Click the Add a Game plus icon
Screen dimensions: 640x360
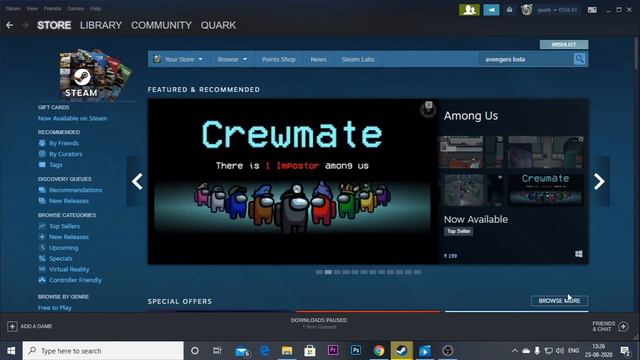pyautogui.click(x=12, y=326)
